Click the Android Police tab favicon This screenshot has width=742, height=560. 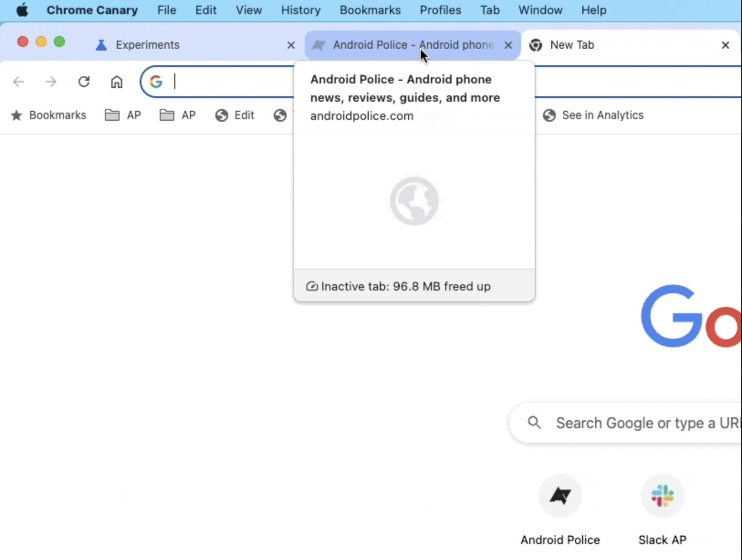pyautogui.click(x=319, y=45)
